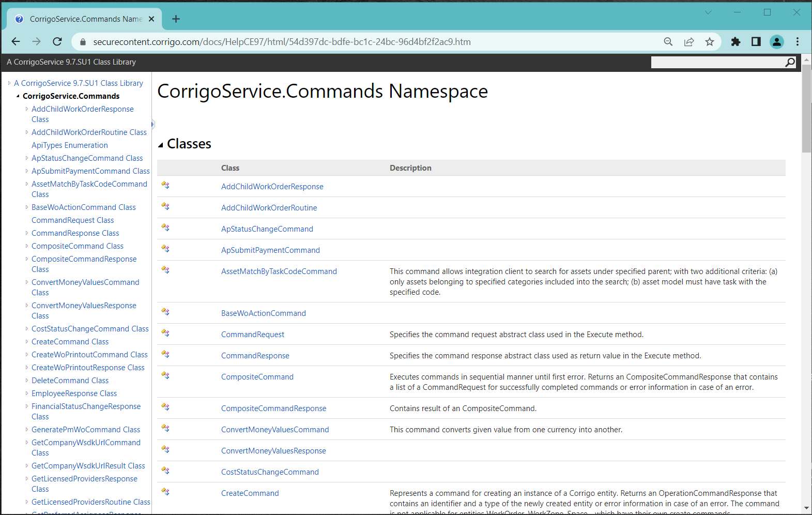Open CostStatusChangeCommand Class in sidebar

(90, 329)
